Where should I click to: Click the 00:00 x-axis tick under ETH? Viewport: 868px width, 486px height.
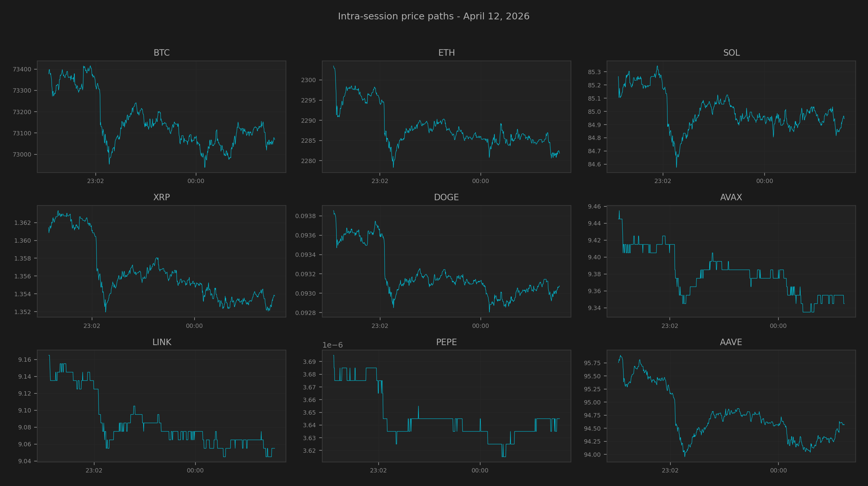point(480,181)
